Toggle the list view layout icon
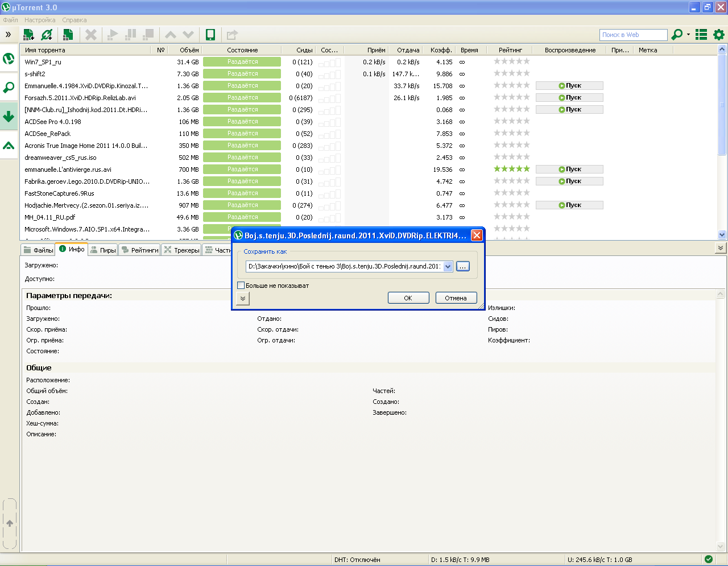Screen dimensions: 728x566 (701, 35)
